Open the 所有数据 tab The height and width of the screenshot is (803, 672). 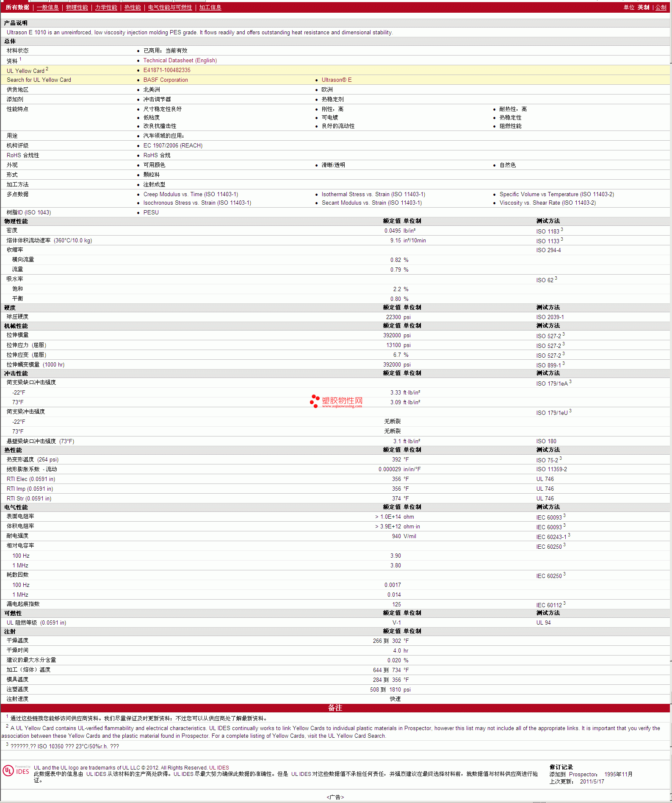(x=17, y=7)
